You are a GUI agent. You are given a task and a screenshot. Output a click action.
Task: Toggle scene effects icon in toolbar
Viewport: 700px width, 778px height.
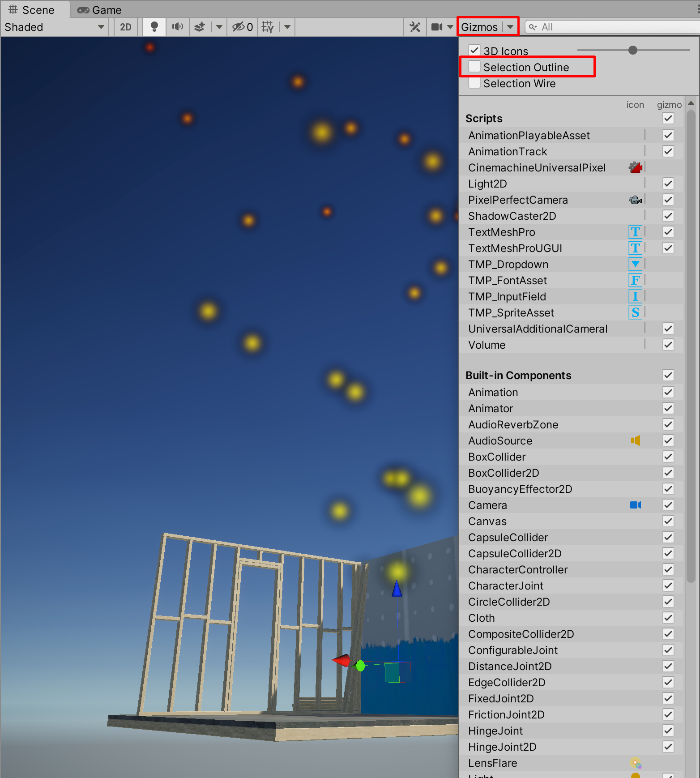point(200,27)
